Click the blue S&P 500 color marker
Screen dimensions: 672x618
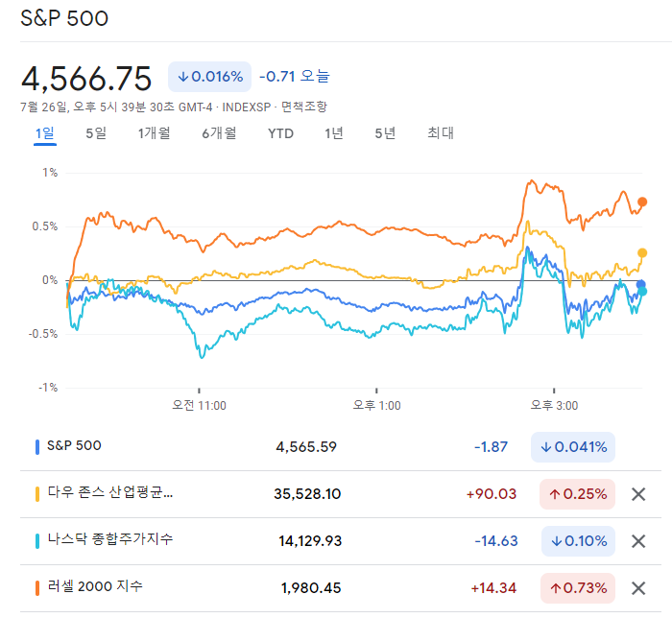coord(37,447)
